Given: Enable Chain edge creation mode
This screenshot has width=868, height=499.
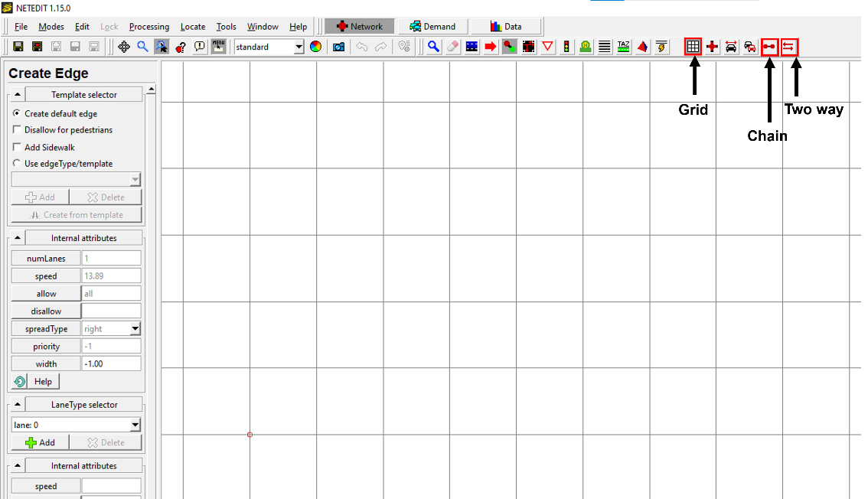Looking at the screenshot, I should tap(769, 47).
